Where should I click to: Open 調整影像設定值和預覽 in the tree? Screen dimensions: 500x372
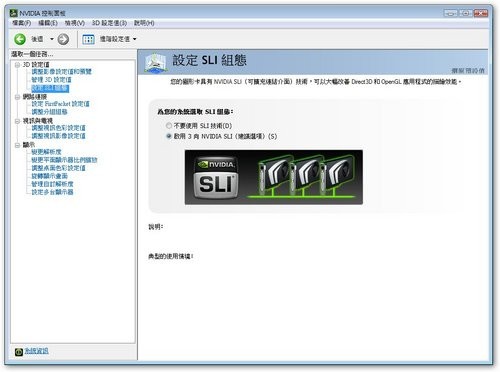pos(61,72)
